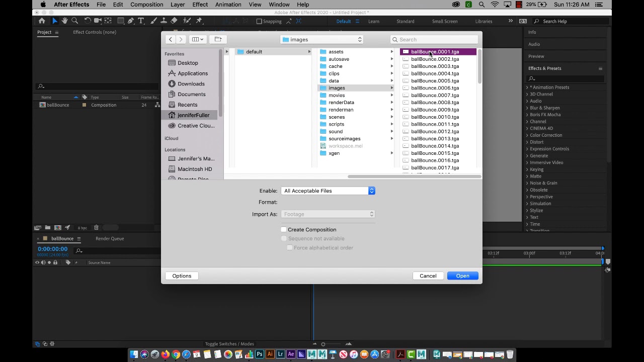Viewport: 644px width, 362px height.
Task: Click the Search field in file dialog
Action: [x=434, y=39]
